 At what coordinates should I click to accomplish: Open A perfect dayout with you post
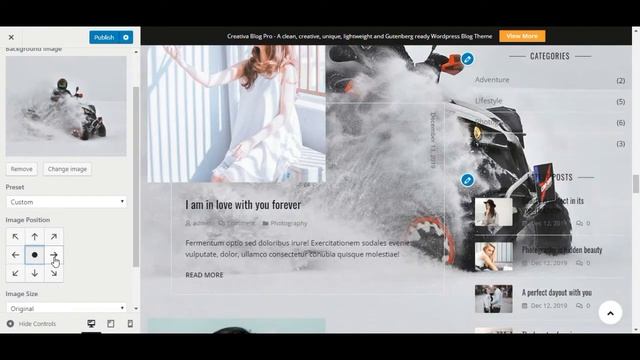coord(557,293)
